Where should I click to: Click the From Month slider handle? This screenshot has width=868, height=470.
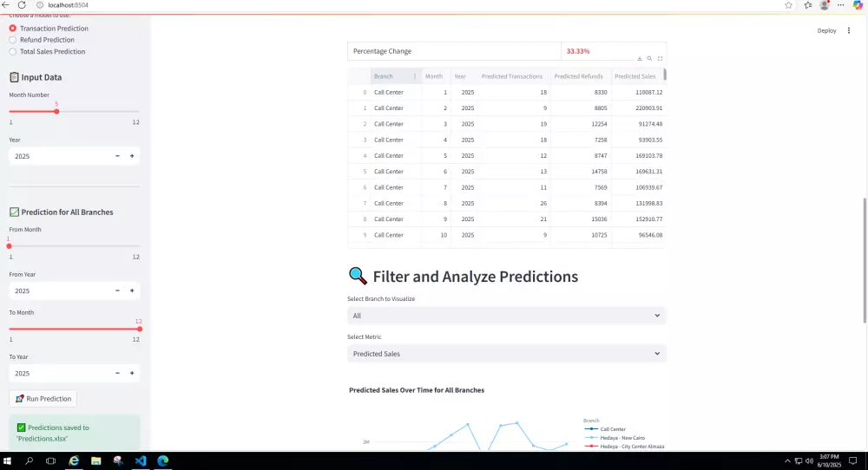pyautogui.click(x=9, y=246)
